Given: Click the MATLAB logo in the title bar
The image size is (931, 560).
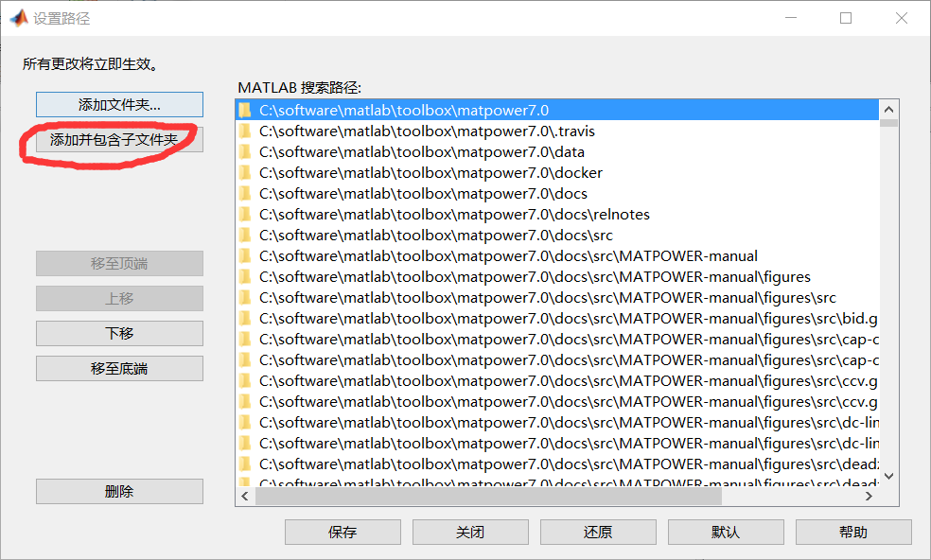Looking at the screenshot, I should pos(17,18).
